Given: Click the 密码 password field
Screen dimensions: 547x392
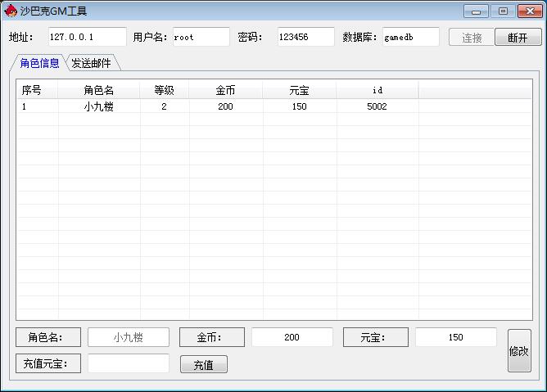Looking at the screenshot, I should point(305,37).
